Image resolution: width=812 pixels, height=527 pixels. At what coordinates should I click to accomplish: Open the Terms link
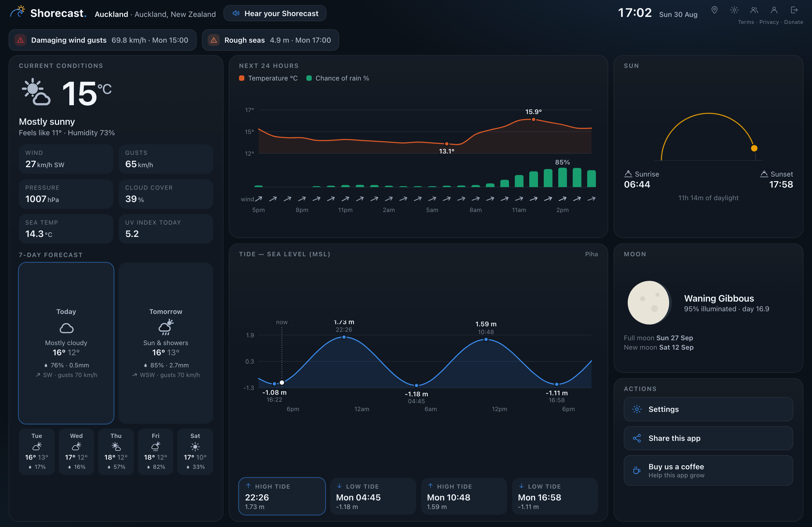click(x=746, y=22)
